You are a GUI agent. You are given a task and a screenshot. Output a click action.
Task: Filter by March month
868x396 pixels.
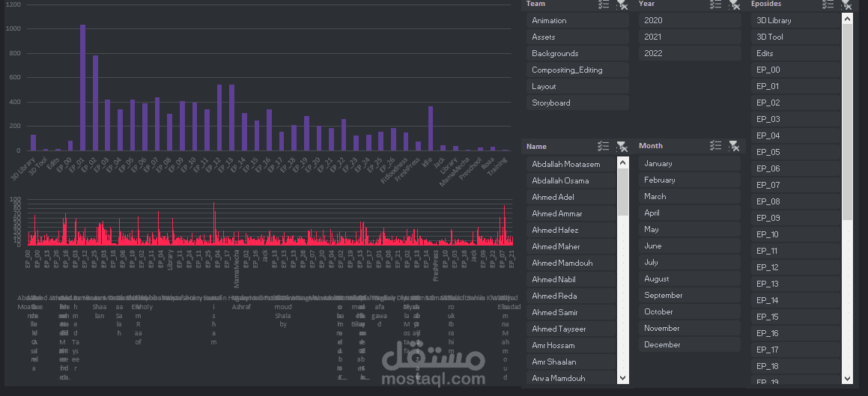690,196
